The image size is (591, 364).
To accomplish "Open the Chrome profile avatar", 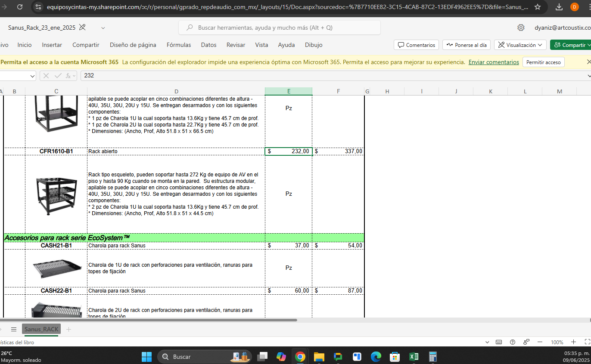I will pos(574,7).
